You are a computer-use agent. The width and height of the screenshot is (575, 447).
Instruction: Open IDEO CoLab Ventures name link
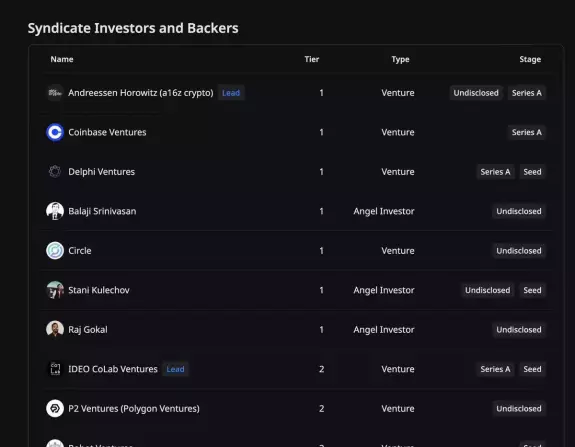pos(113,369)
